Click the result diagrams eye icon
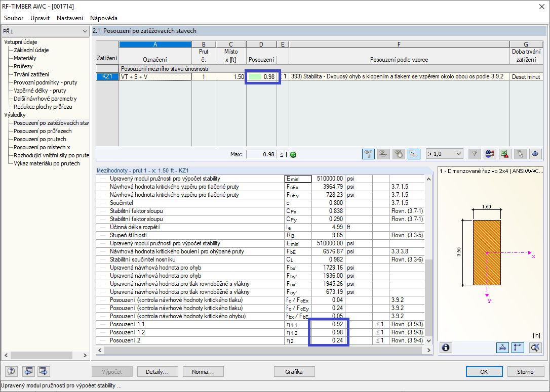Image resolution: width=550 pixels, height=392 pixels. (x=490, y=154)
